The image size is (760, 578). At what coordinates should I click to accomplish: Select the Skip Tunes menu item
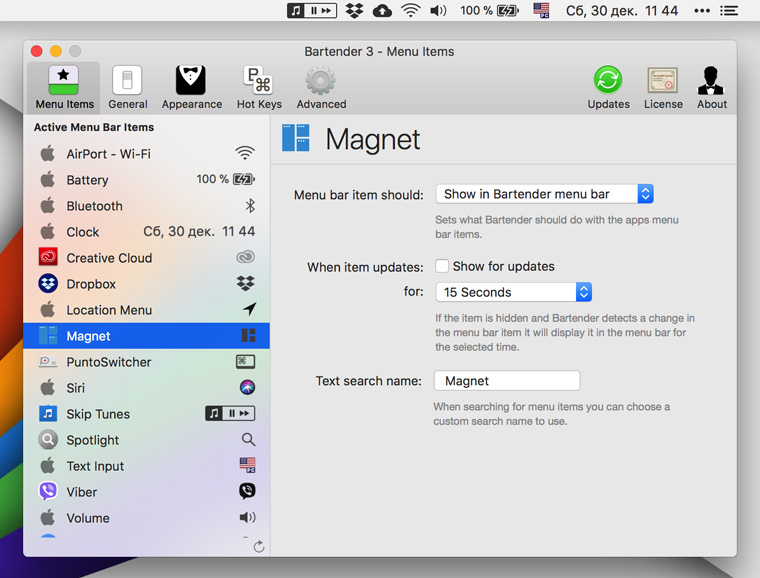point(98,414)
